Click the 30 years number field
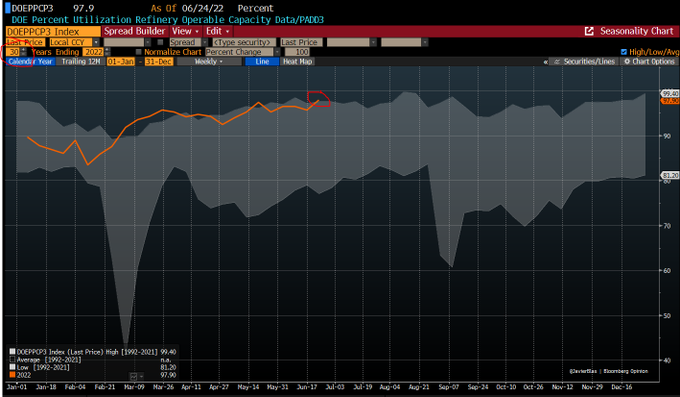The width and height of the screenshot is (680, 397). pyautogui.click(x=13, y=52)
